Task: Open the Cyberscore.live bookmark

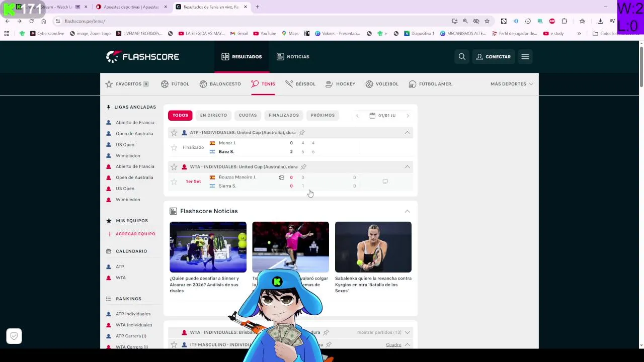Action: (47, 34)
